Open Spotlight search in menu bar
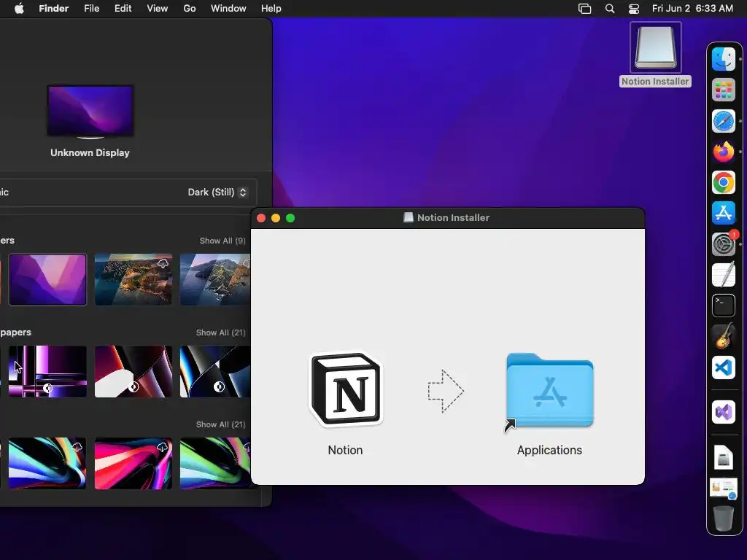The image size is (747, 560). [x=609, y=9]
